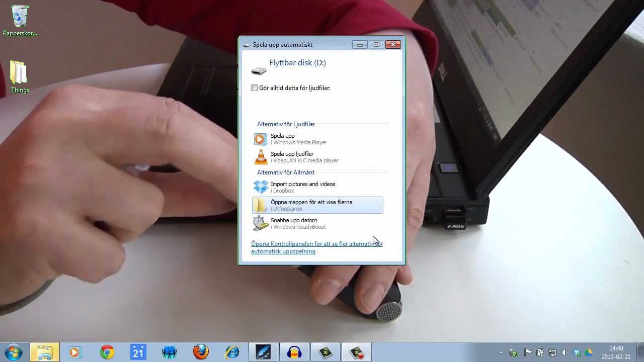Open the clock showing 14:40
The image size is (644, 362).
click(x=616, y=352)
